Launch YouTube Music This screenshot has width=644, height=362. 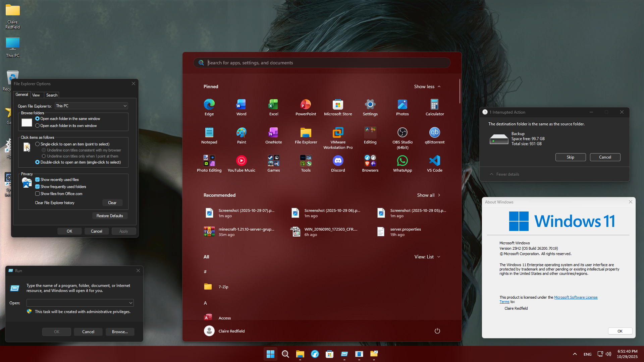(241, 164)
